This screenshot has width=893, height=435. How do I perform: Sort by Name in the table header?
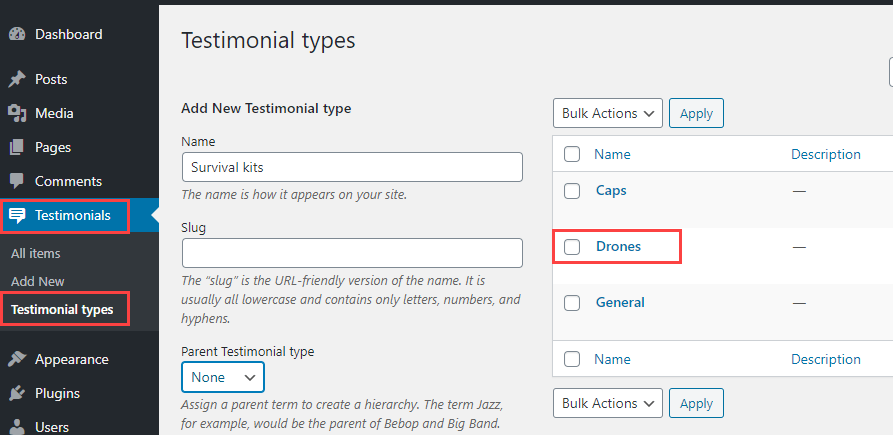point(612,154)
